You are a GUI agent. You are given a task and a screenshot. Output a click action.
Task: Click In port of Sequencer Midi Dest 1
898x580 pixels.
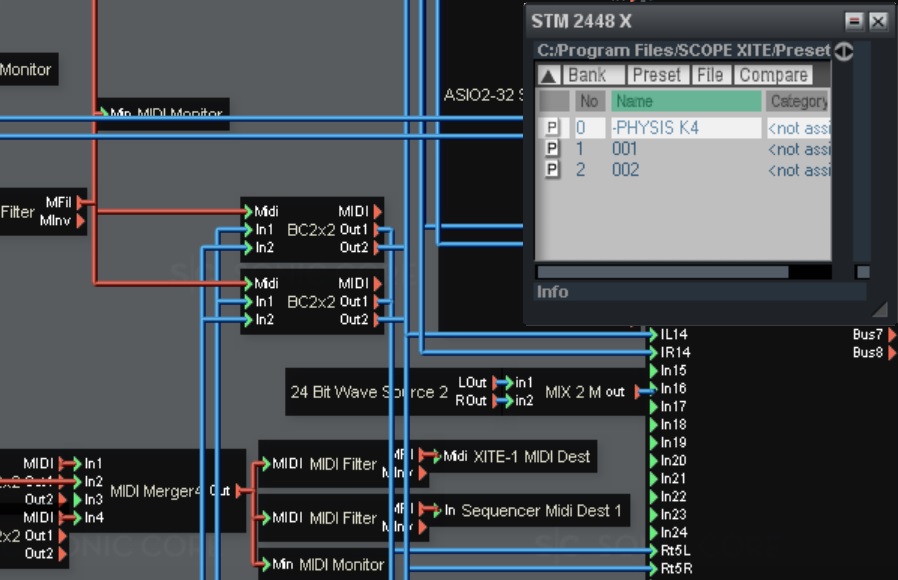pos(437,510)
